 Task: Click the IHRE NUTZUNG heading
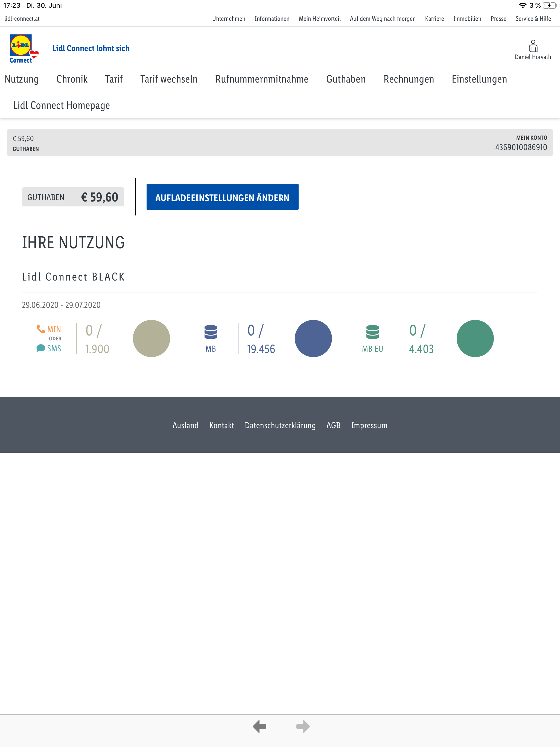[x=73, y=243]
